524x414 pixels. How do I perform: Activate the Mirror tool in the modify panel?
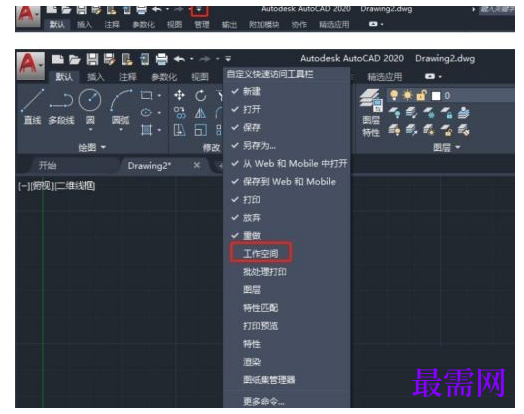click(x=200, y=113)
